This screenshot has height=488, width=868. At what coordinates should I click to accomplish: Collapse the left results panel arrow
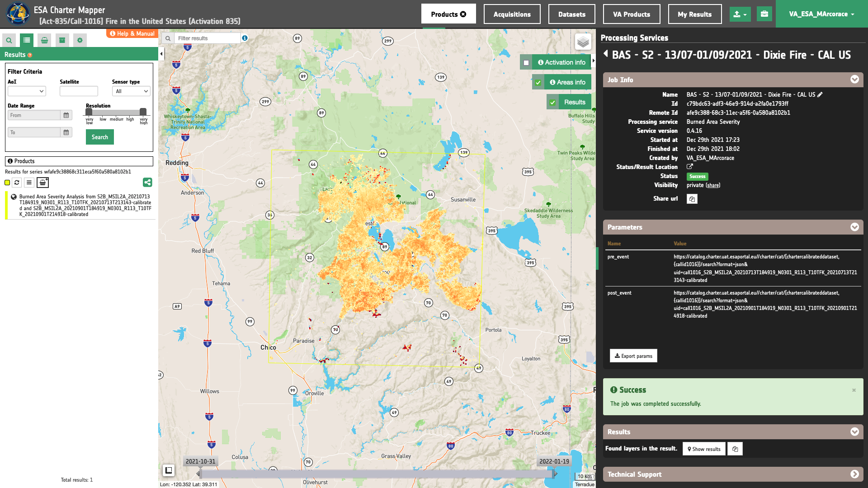161,54
